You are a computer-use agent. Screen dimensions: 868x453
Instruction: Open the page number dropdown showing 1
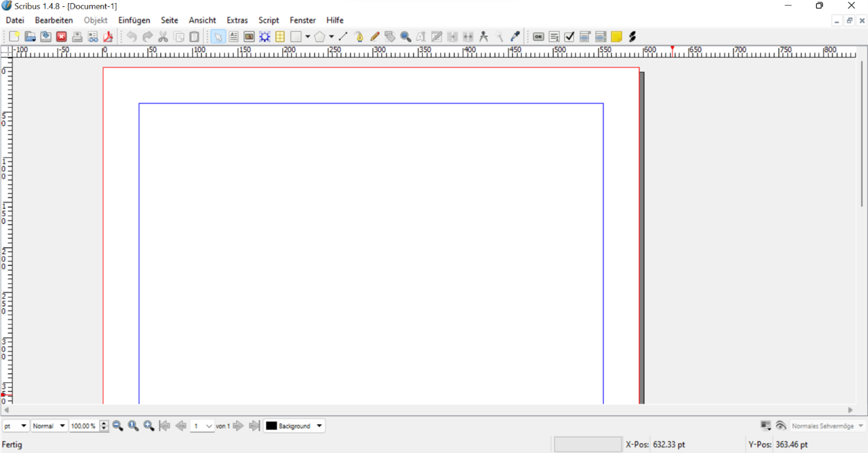point(202,426)
